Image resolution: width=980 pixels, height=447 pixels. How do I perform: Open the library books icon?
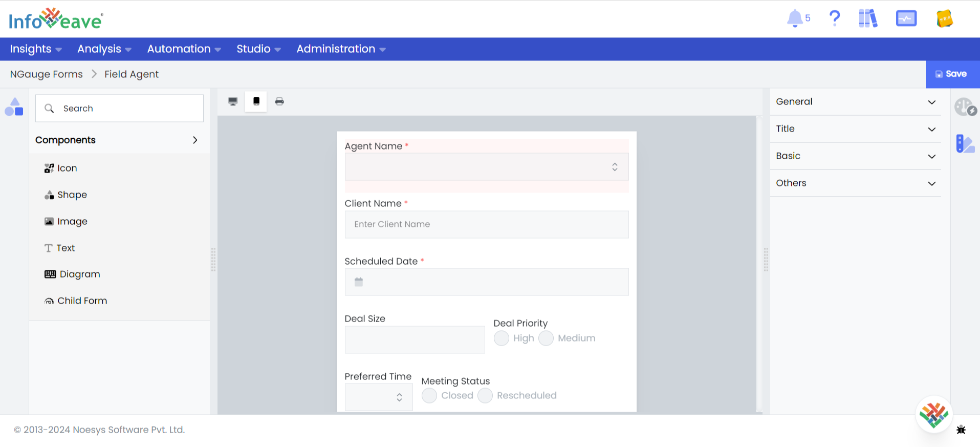click(868, 18)
